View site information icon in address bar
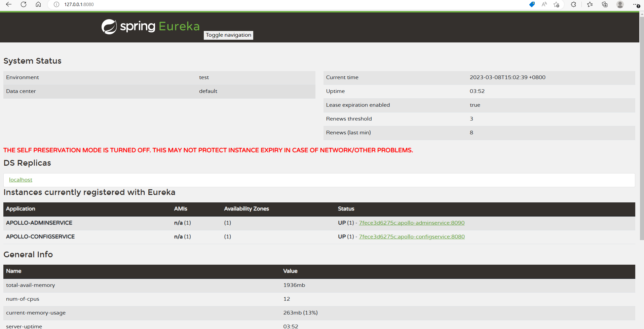Screen dimensions: 644x329 click(x=56, y=4)
